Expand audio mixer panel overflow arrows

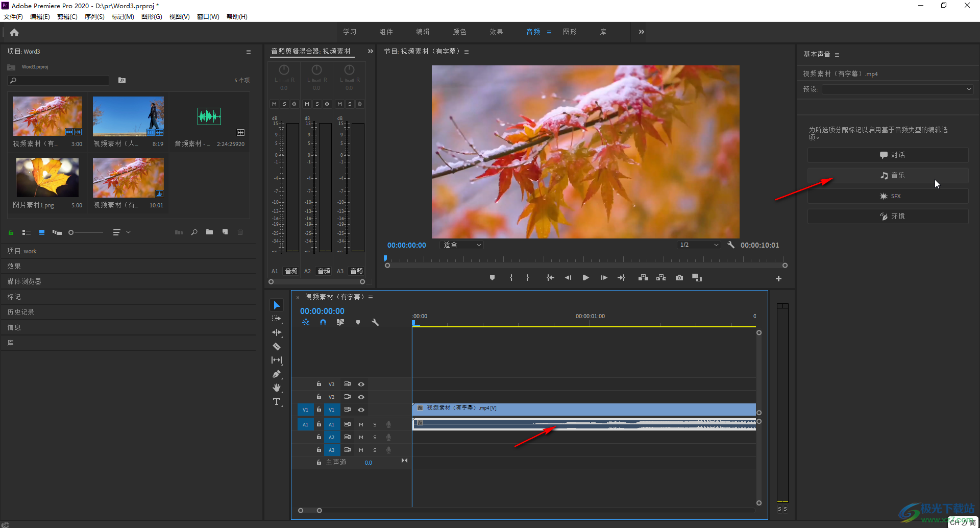point(371,51)
